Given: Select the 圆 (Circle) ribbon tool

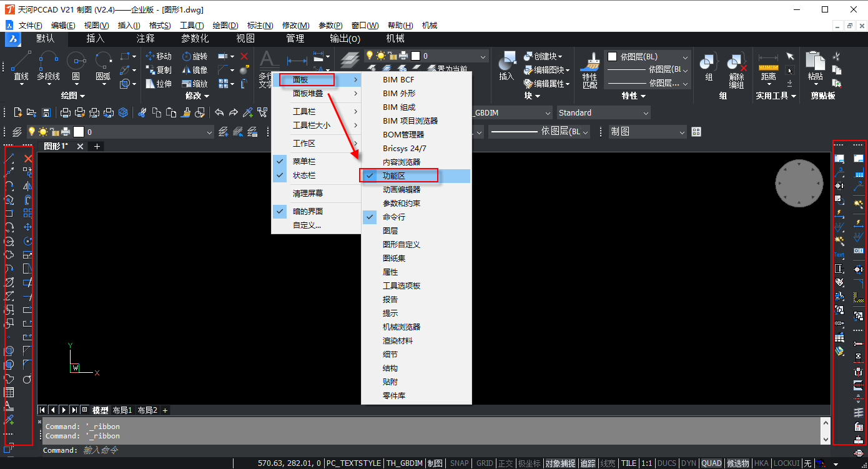Looking at the screenshot, I should tap(76, 67).
